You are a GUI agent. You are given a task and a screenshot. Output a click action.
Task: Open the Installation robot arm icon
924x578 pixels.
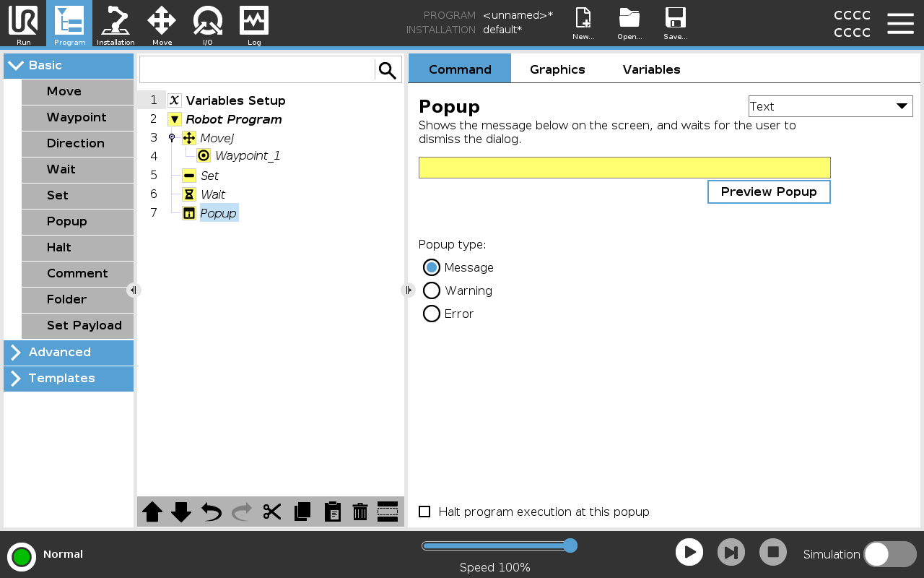tap(115, 24)
